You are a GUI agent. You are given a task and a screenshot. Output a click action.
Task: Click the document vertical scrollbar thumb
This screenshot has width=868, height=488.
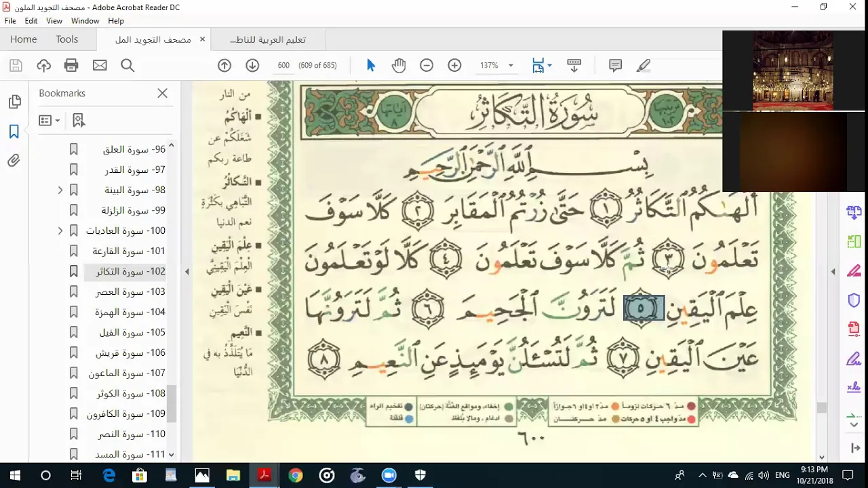822,407
